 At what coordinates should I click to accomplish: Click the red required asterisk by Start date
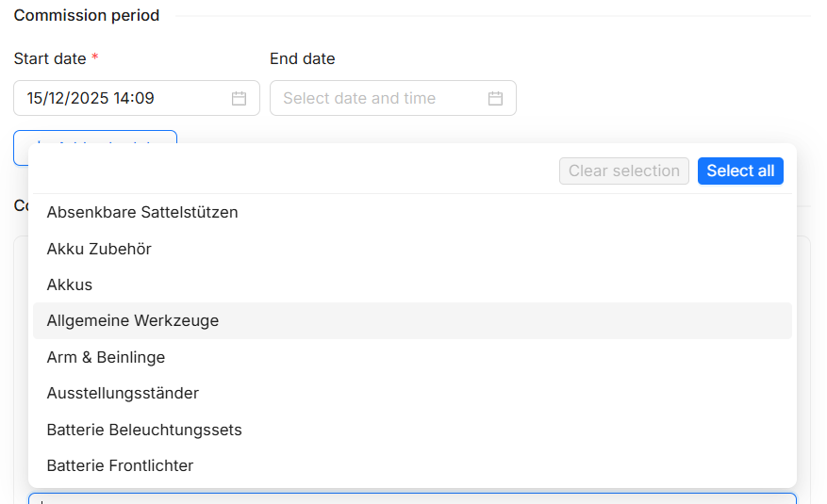(95, 58)
